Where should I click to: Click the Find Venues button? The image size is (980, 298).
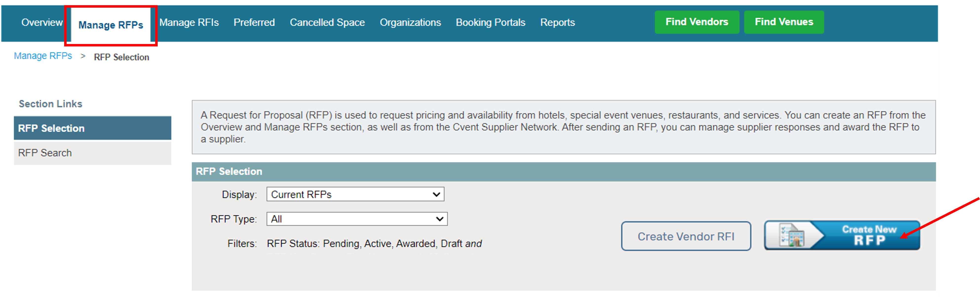tap(784, 22)
